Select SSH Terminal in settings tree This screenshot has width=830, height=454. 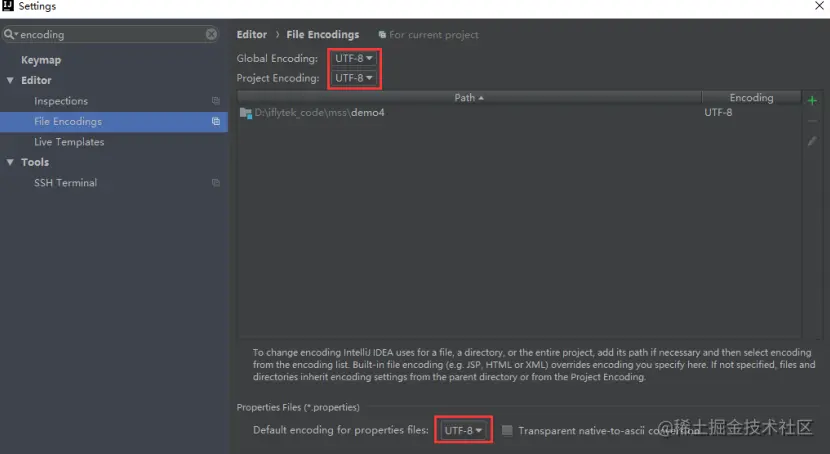click(65, 183)
